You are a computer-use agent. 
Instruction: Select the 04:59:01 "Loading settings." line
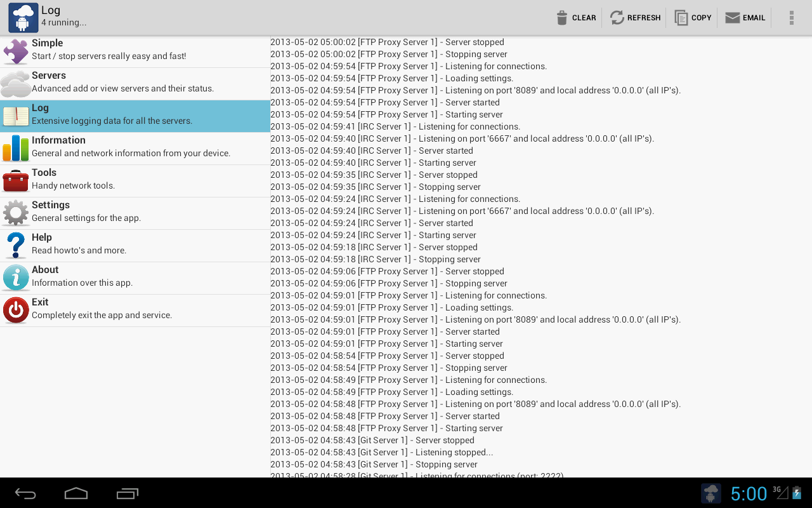pos(392,307)
